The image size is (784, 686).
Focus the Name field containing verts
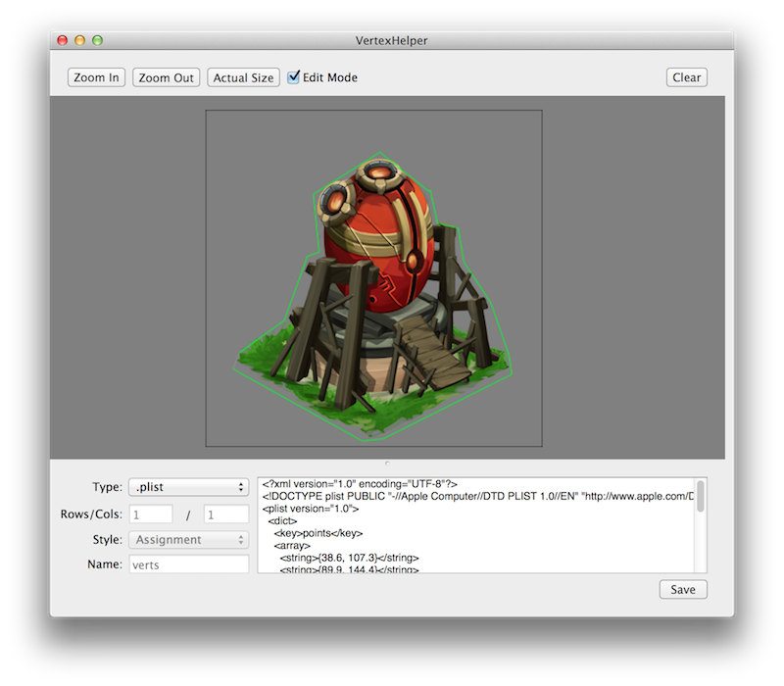click(x=188, y=564)
